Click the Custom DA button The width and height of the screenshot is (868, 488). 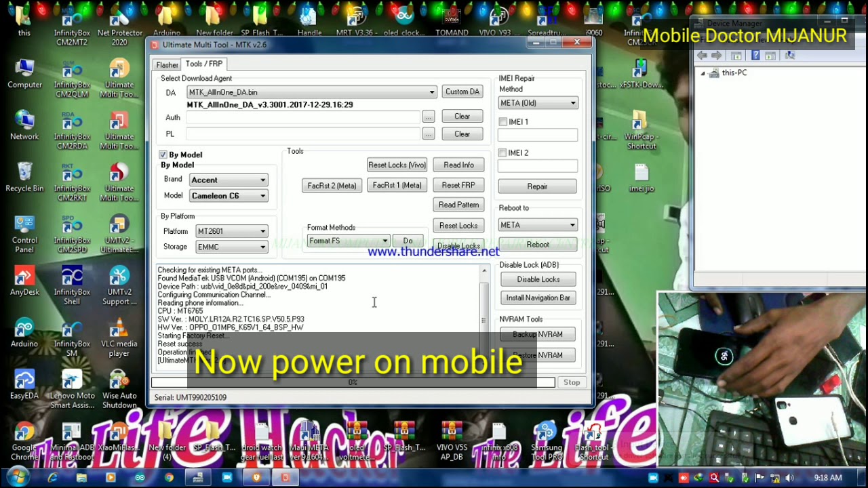coord(462,91)
